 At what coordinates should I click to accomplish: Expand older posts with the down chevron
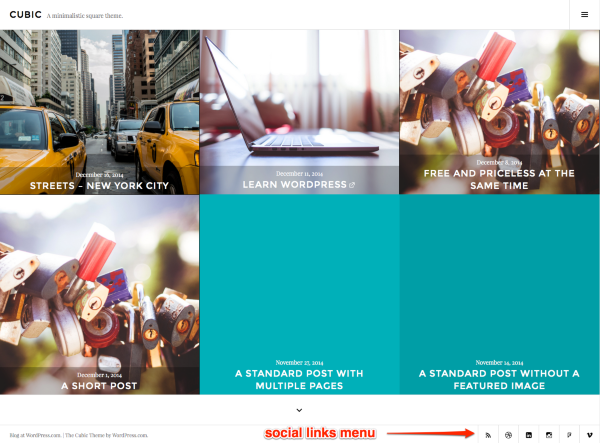point(299,410)
